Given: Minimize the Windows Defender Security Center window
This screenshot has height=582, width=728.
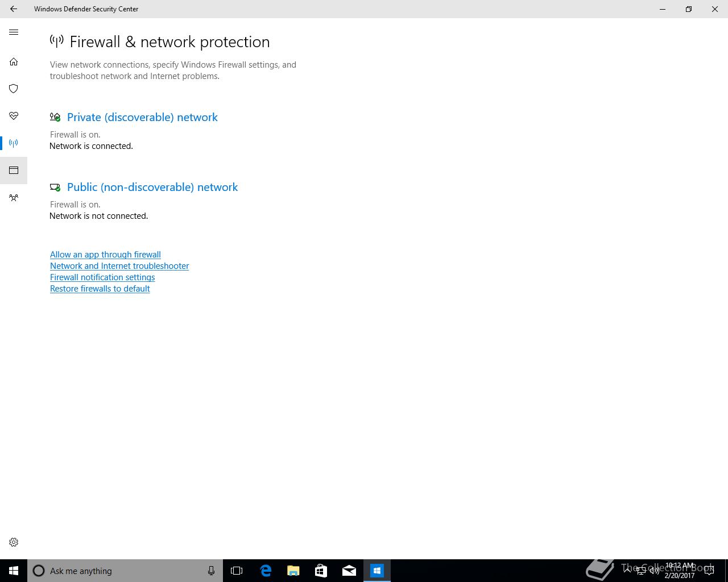Looking at the screenshot, I should 663,9.
